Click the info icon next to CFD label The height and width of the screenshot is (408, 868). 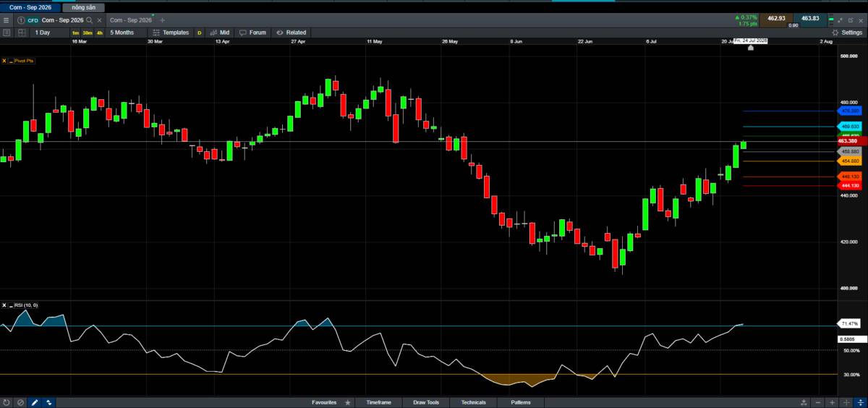tap(20, 20)
